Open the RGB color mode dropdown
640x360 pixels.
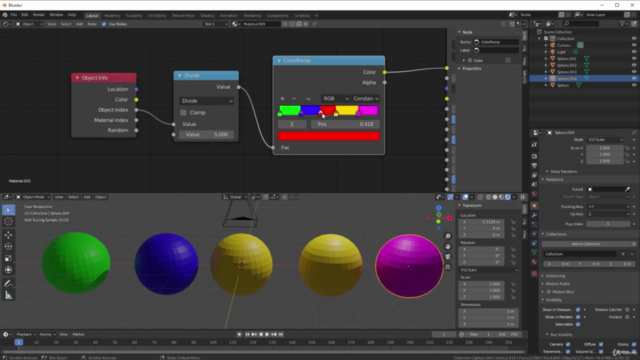tap(335, 98)
